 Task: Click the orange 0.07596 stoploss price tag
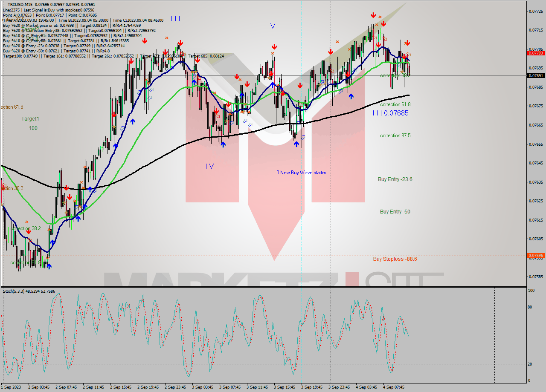pos(536,256)
